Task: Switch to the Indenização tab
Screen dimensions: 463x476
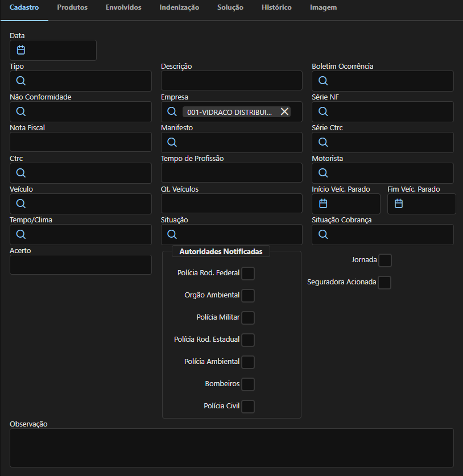Action: click(x=179, y=7)
